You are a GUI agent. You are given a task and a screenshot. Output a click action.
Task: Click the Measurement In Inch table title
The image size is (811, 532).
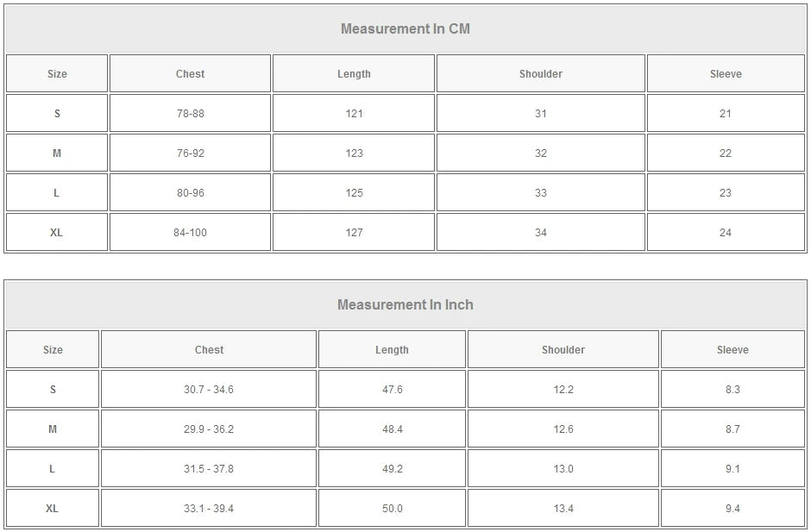[405, 304]
